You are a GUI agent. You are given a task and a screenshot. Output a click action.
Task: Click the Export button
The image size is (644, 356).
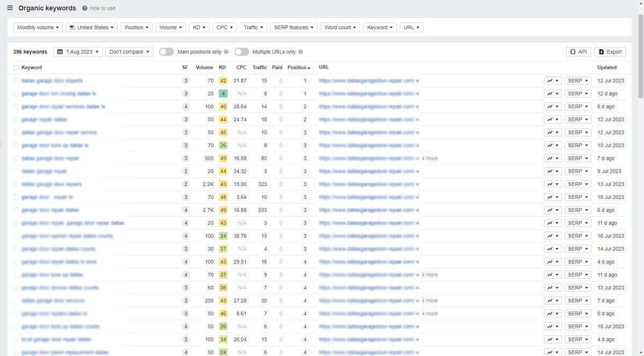[x=610, y=51]
